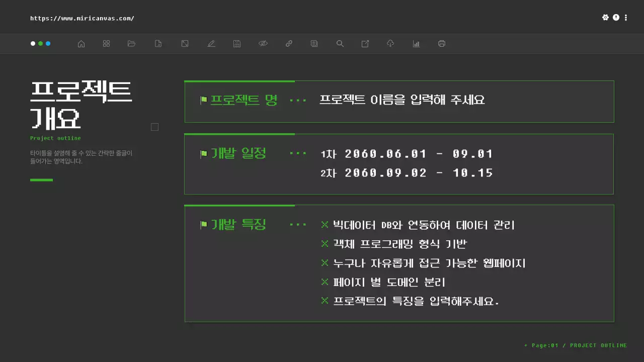This screenshot has width=644, height=362.
Task: Click the pen editing tool icon
Action: point(211,43)
